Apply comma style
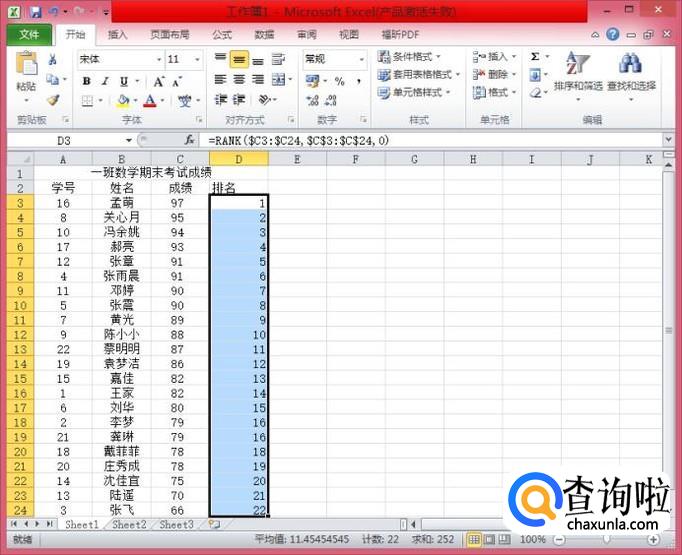 (359, 81)
